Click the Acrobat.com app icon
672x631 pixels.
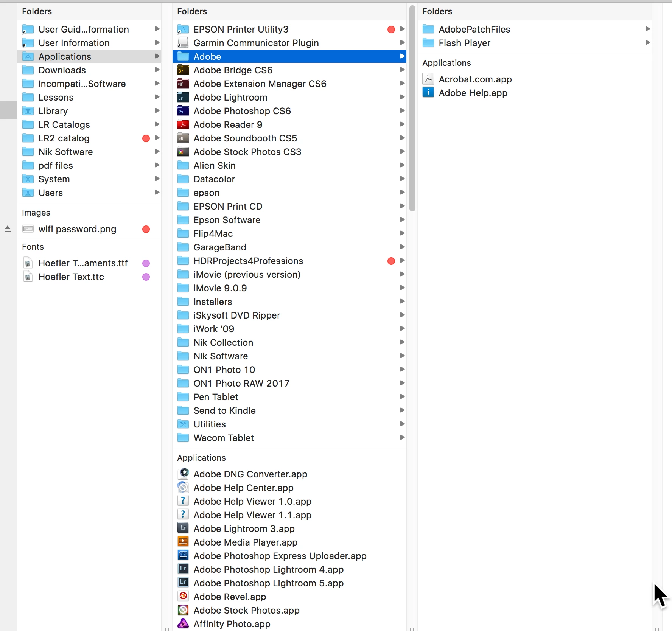428,79
